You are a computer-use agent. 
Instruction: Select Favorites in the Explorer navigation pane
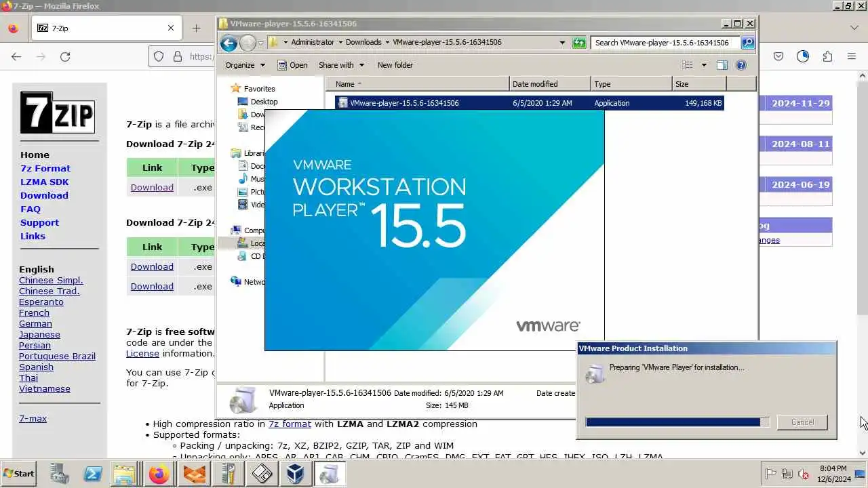[259, 89]
